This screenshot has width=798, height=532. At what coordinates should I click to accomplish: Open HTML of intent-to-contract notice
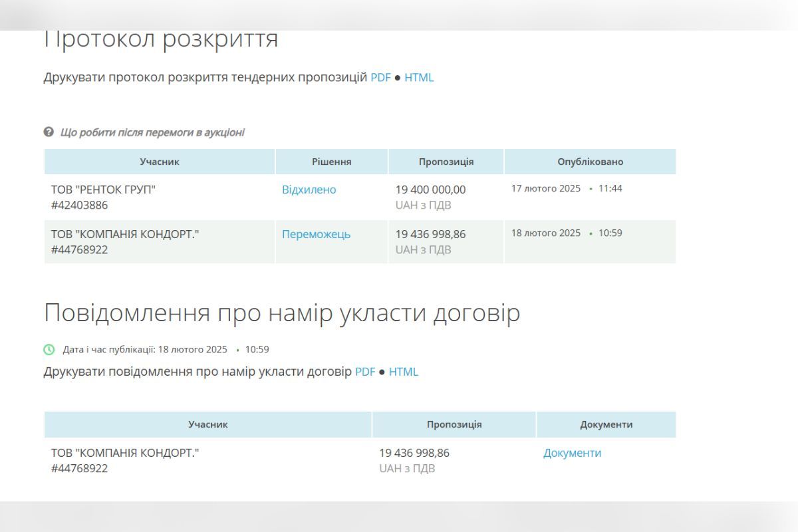[404, 371]
